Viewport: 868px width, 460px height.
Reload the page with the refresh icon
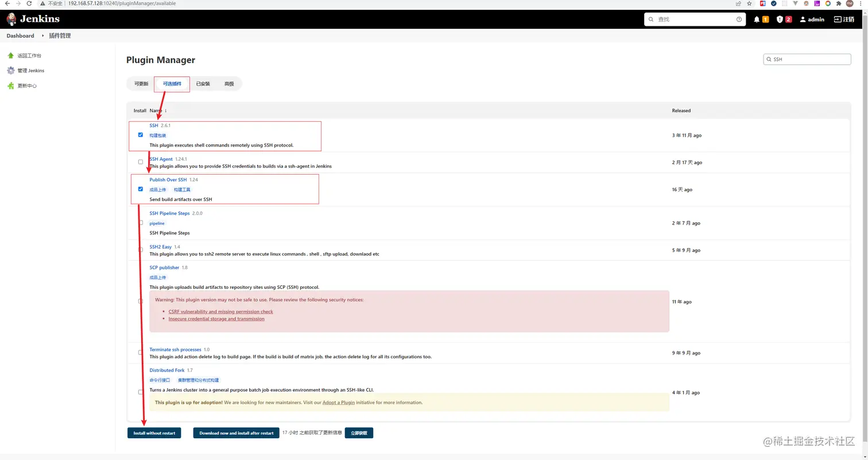(x=29, y=3)
